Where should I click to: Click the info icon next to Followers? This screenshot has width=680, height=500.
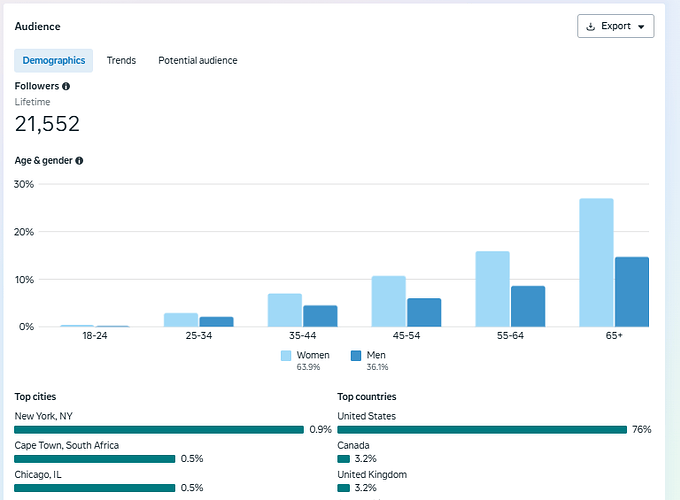click(x=66, y=86)
